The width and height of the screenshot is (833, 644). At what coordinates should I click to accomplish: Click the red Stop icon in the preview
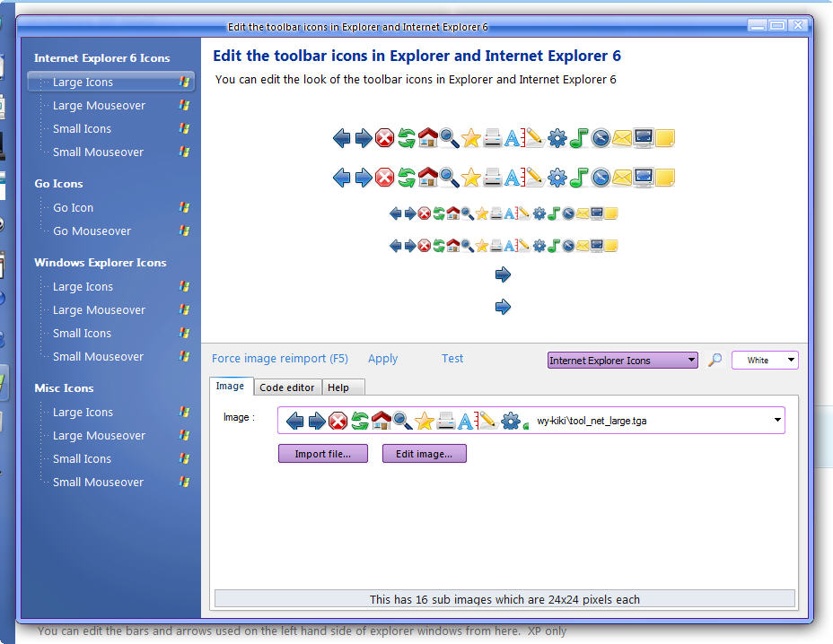point(384,138)
